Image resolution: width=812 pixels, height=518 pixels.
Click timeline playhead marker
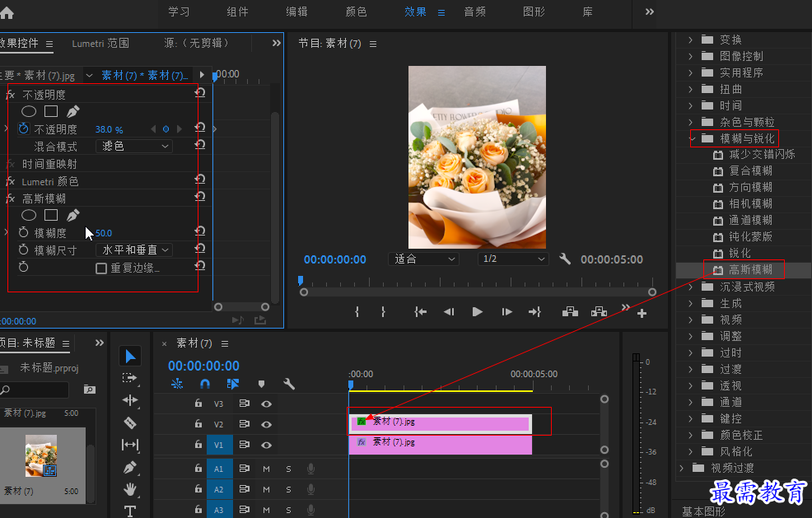point(351,385)
